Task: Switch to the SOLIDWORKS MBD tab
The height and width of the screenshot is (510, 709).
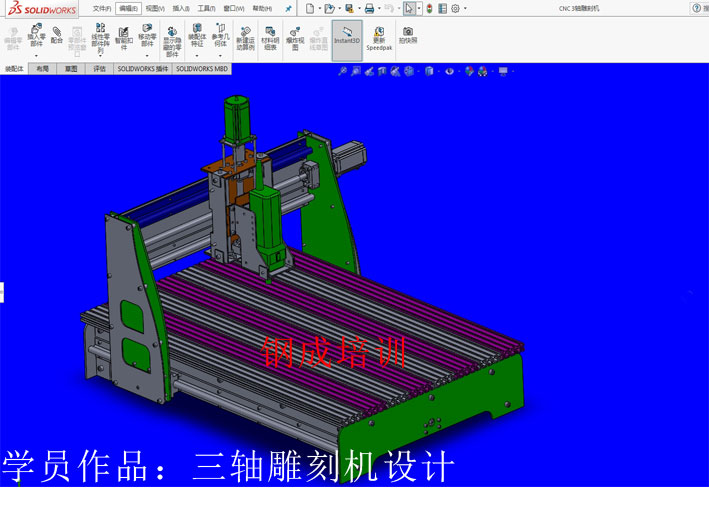Action: click(x=202, y=70)
